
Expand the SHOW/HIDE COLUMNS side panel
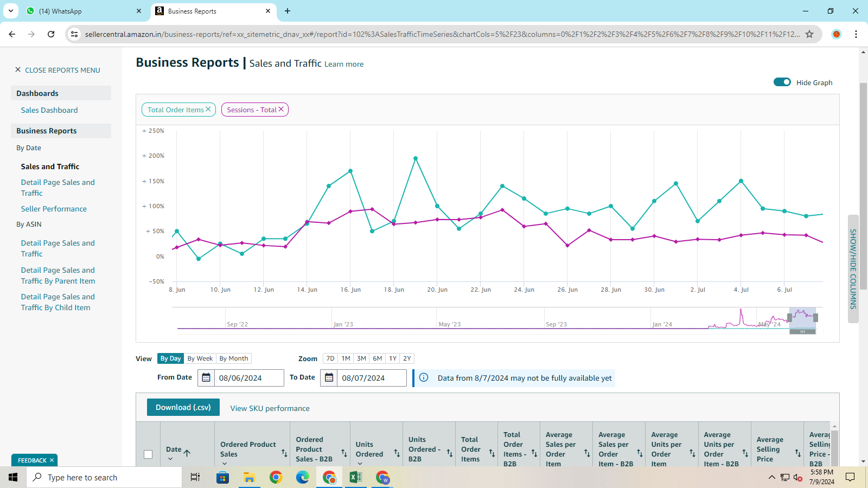[853, 268]
